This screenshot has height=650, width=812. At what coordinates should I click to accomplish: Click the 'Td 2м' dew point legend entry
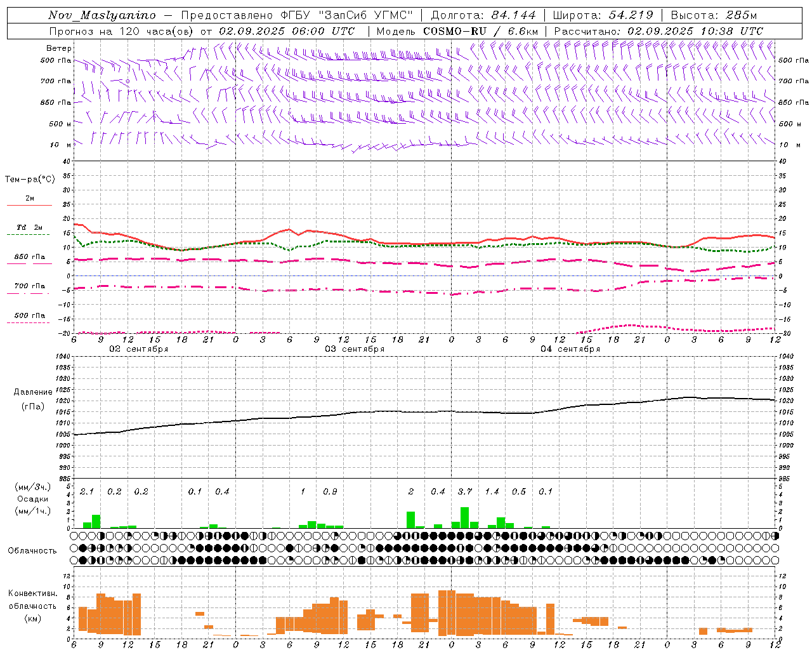pyautogui.click(x=29, y=227)
